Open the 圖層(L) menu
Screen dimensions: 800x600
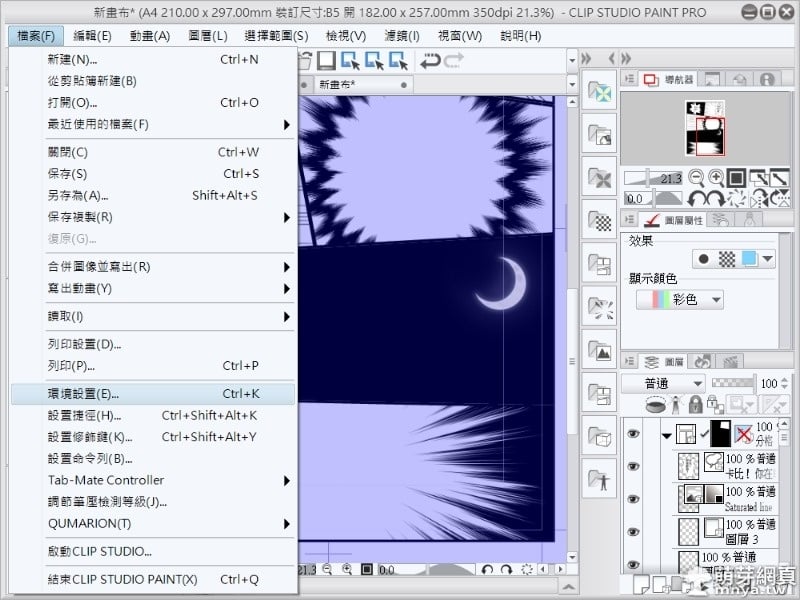click(x=208, y=36)
